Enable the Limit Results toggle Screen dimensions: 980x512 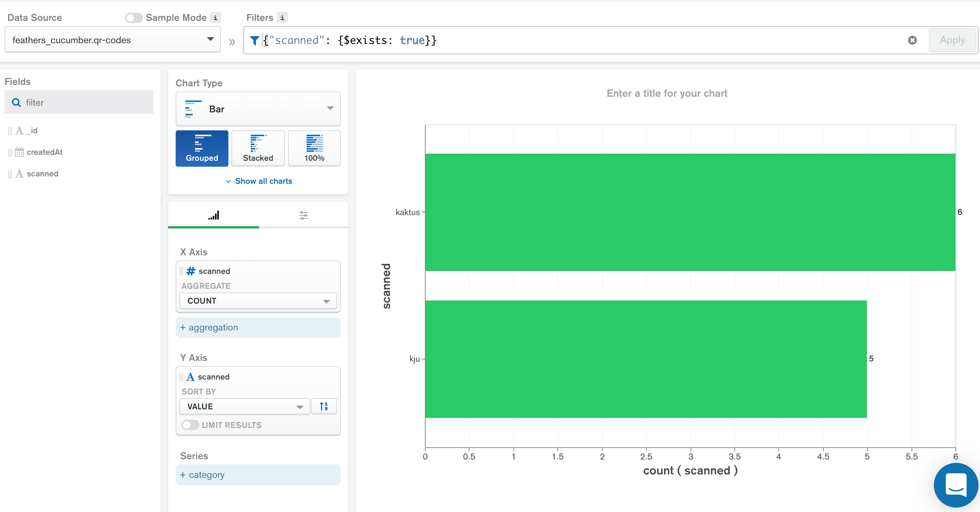(190, 425)
